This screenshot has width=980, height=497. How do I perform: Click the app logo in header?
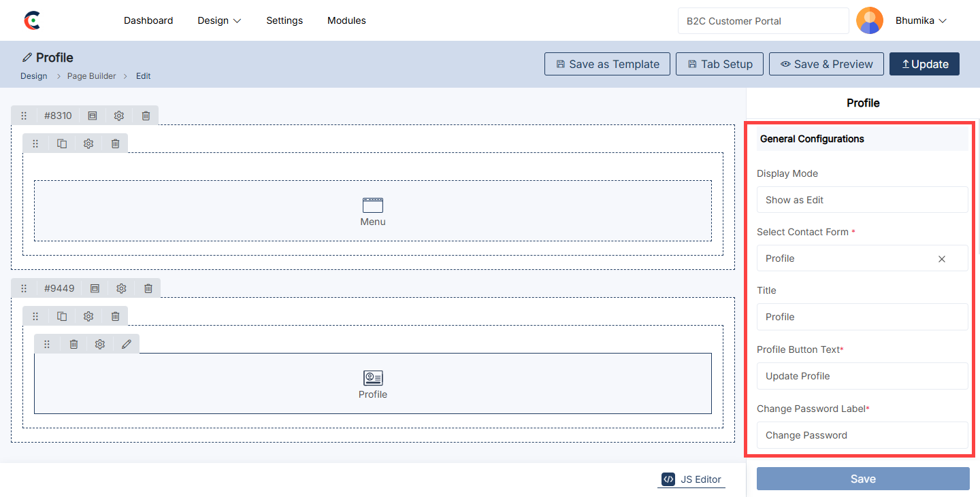32,20
